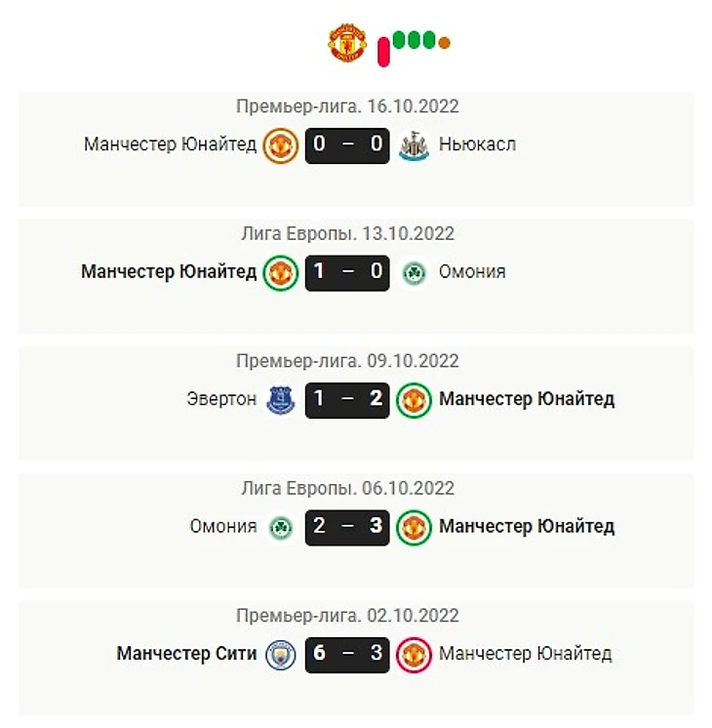Click the Манчестер Сити team name
This screenshot has height=728, width=712.
pos(186,653)
